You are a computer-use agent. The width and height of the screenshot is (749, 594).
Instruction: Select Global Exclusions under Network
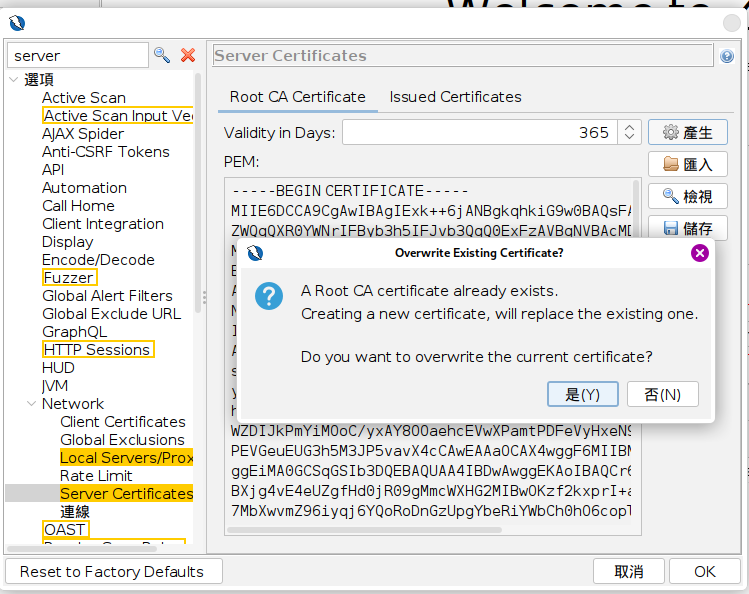click(122, 440)
